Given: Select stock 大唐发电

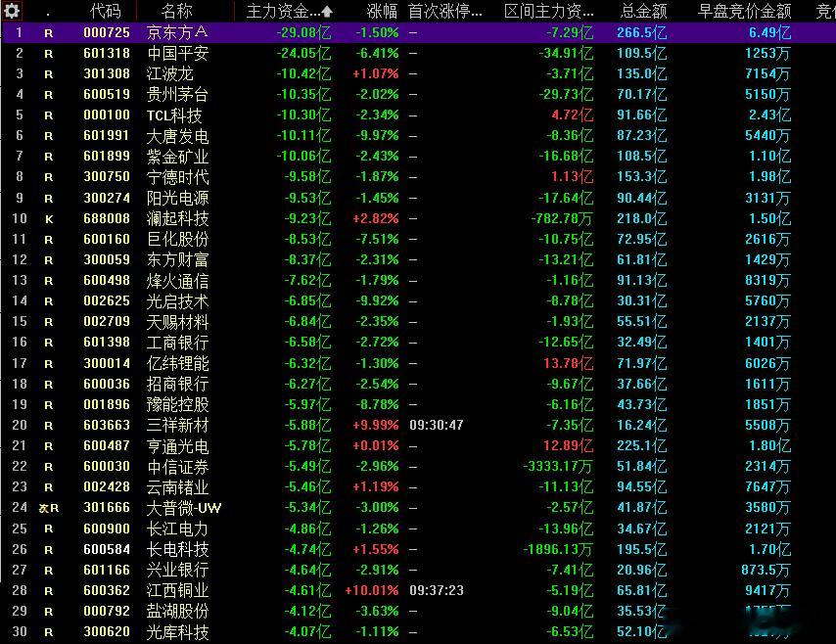Looking at the screenshot, I should [177, 136].
